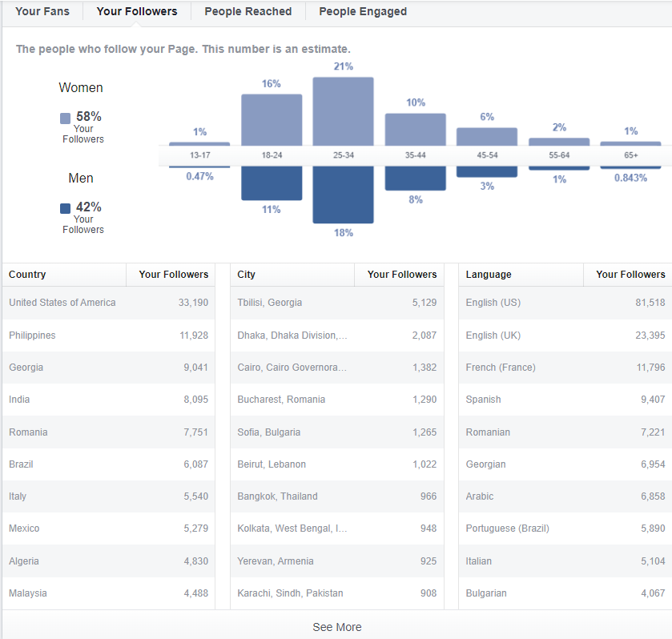Click the Men 42% legend color swatch
Viewport: 672px width, 639px height.
tap(65, 209)
